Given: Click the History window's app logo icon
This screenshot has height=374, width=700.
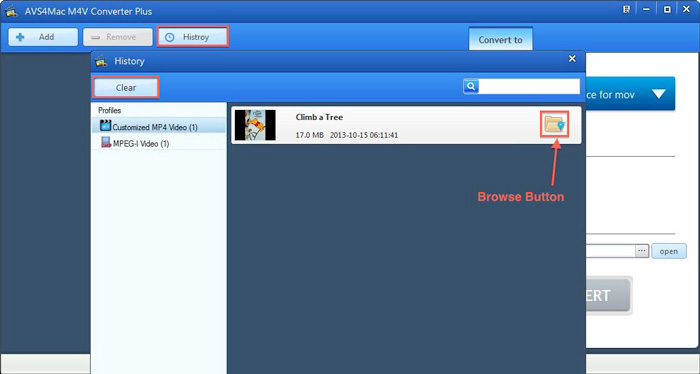Looking at the screenshot, I should tap(102, 61).
